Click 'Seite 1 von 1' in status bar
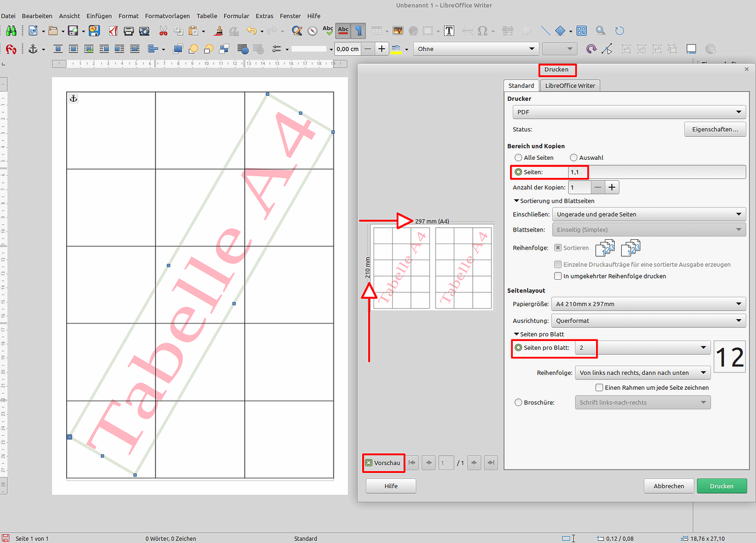Screen dimensions: 756x543 [32, 539]
